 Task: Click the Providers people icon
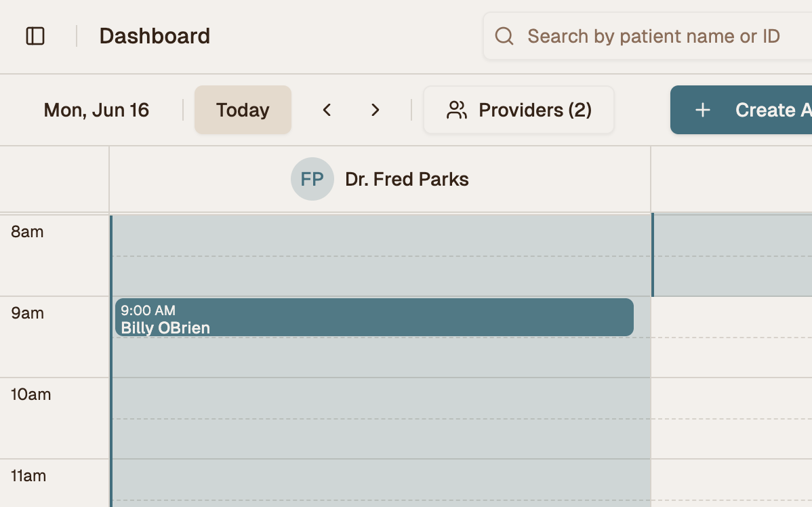tap(457, 110)
